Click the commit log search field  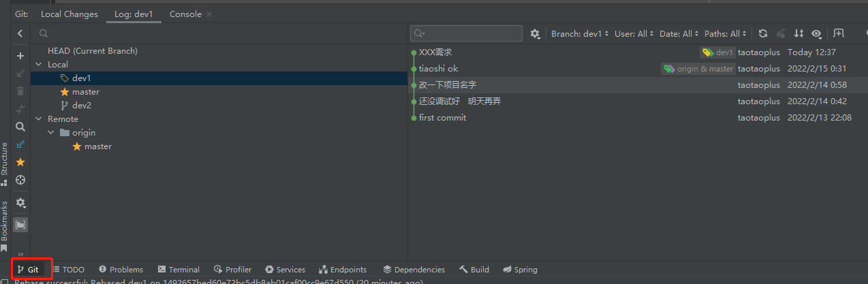467,33
